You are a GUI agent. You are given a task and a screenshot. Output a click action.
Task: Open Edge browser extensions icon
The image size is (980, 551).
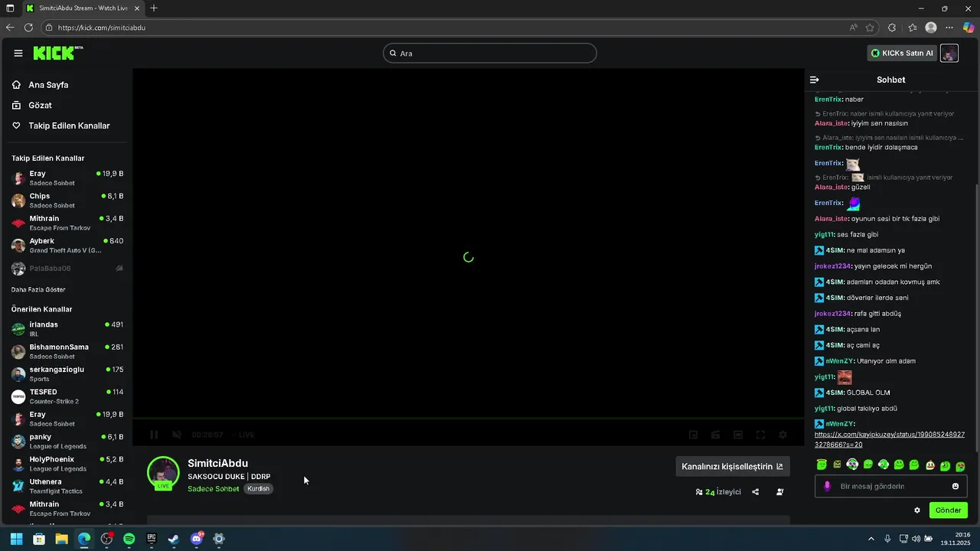click(x=892, y=28)
